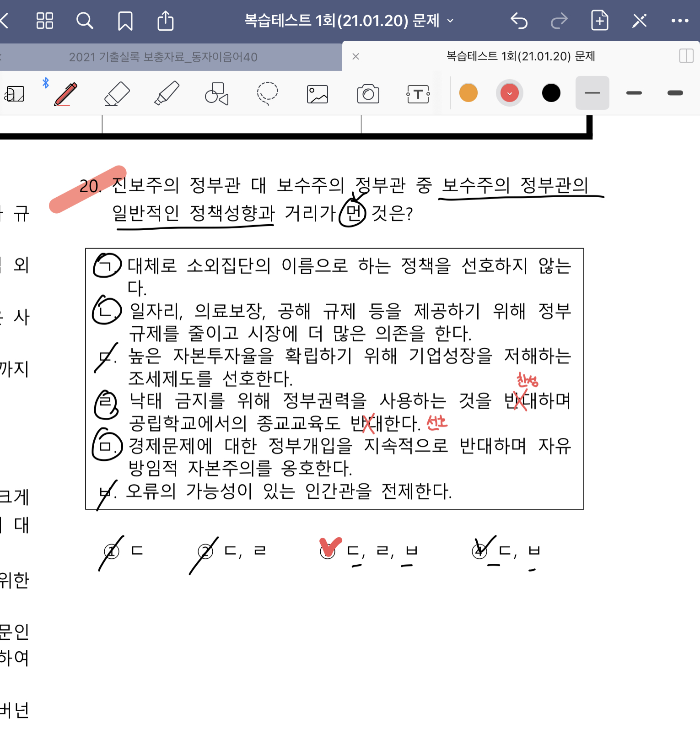Select the Highlighter tool
Viewport: 700px width, 745px height.
tap(167, 94)
